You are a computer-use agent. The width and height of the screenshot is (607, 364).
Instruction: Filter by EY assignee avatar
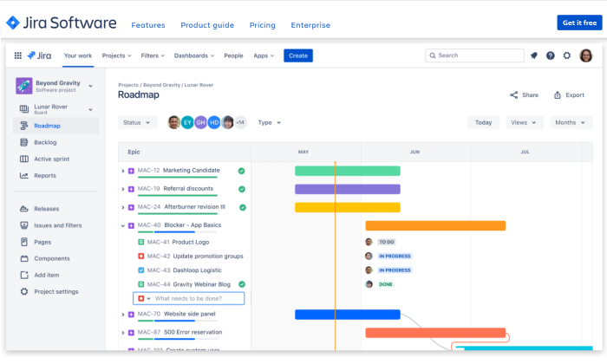[x=187, y=122]
